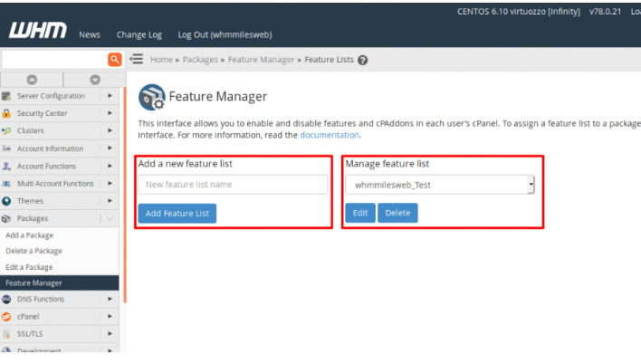Expand Security Center menu arrow

[x=110, y=113]
